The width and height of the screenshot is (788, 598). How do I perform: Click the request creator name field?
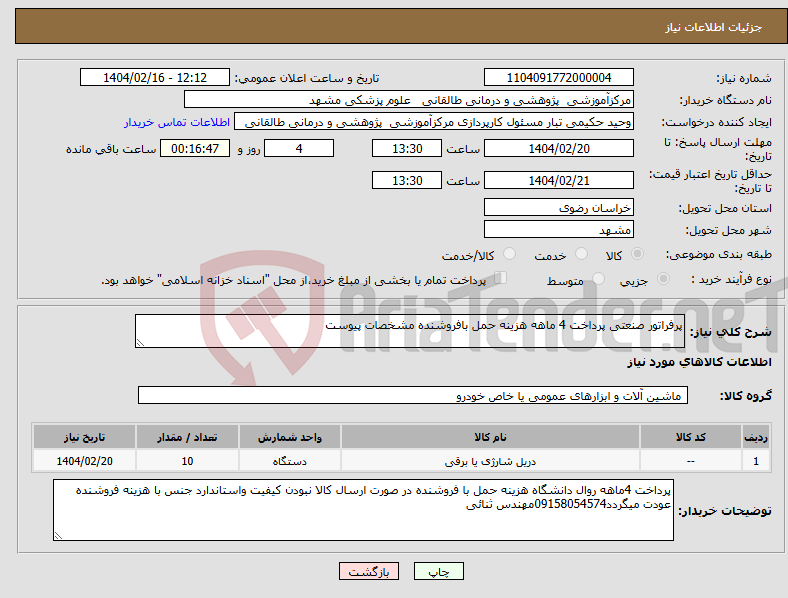point(434,122)
